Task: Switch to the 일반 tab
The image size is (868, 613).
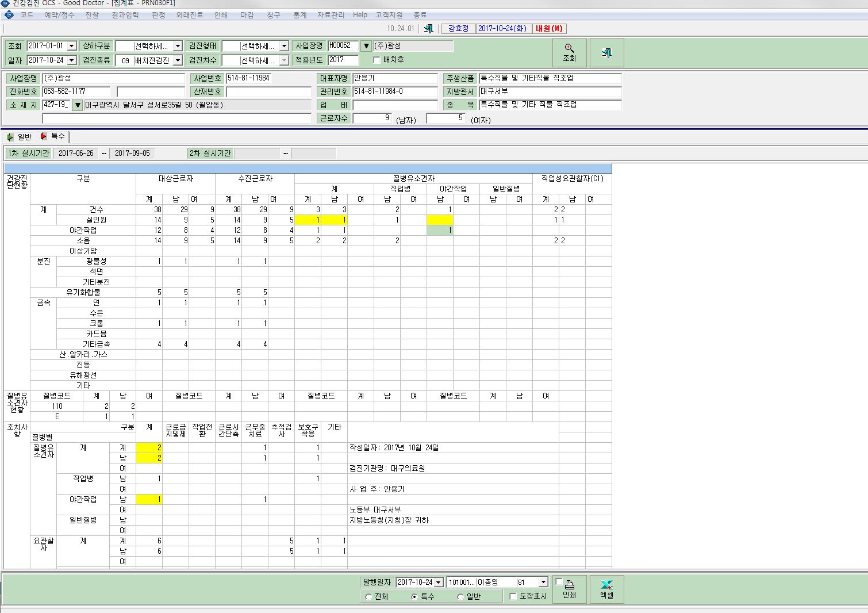Action: click(x=19, y=137)
